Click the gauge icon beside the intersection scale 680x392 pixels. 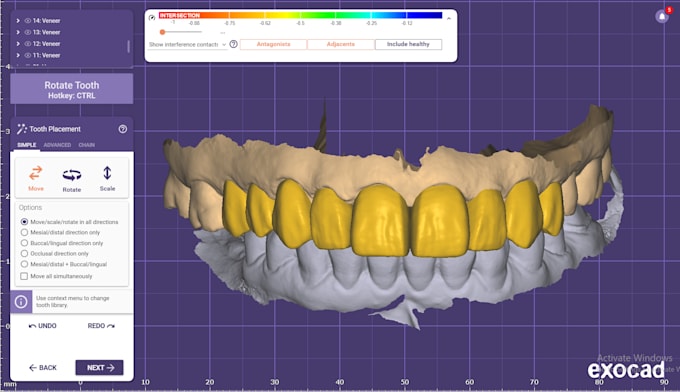point(152,18)
